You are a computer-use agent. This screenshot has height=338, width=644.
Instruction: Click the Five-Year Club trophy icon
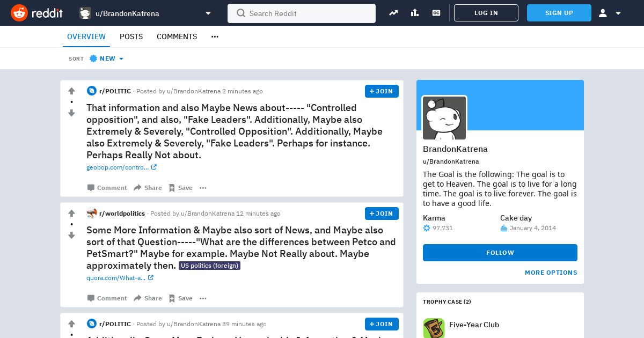(x=434, y=328)
